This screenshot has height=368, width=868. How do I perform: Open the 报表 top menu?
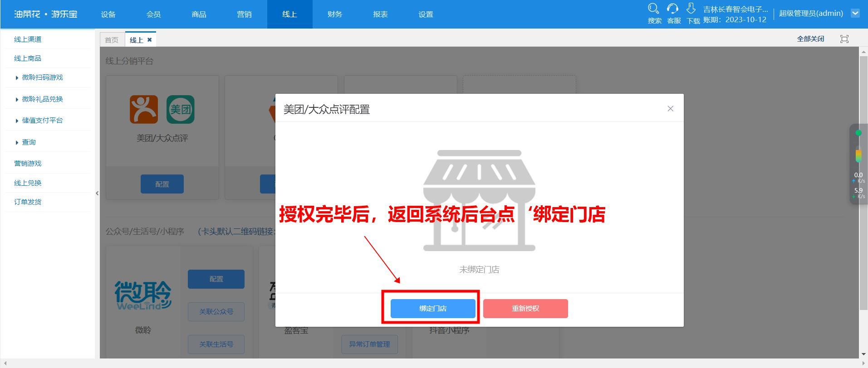381,14
